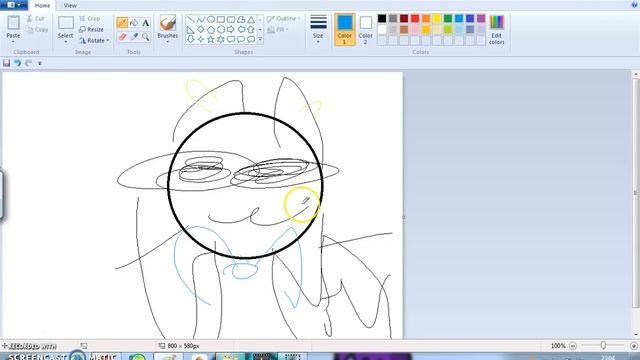Choose the Triangle shape
640x360 pixels.
(x=251, y=20)
